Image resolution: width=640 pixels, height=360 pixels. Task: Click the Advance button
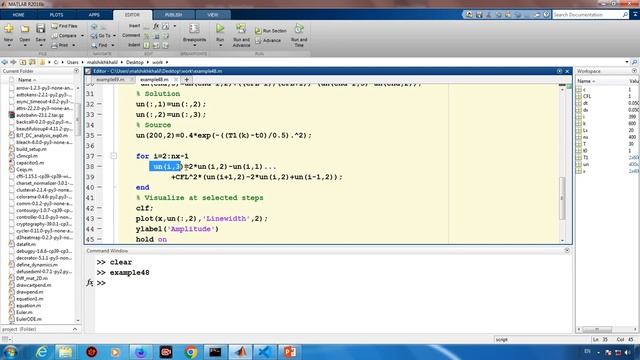point(268,40)
